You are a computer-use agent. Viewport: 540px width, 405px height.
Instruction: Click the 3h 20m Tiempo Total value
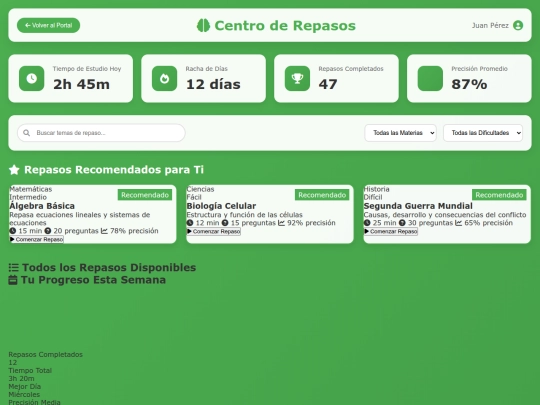click(x=21, y=378)
